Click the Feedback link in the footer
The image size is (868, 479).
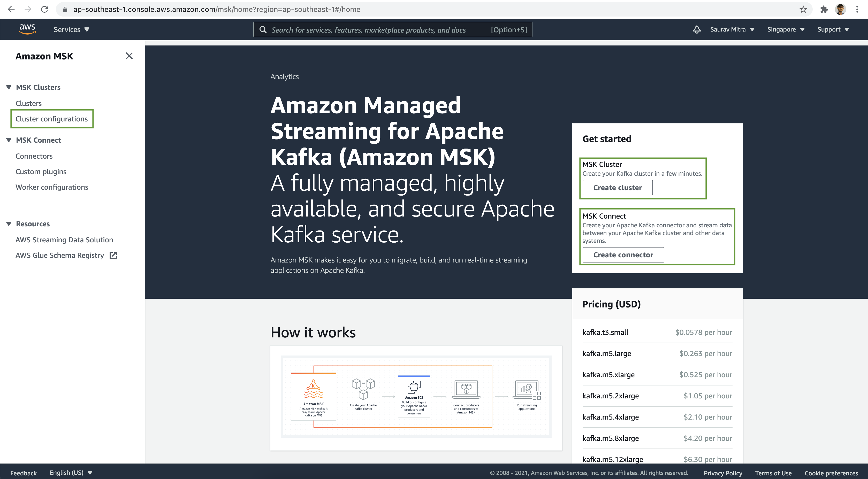click(24, 473)
